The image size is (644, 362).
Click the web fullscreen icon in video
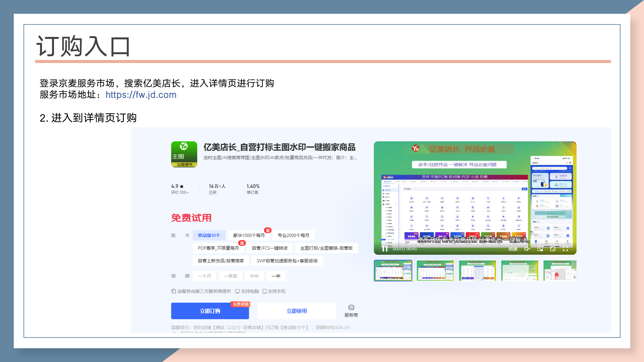coord(552,249)
